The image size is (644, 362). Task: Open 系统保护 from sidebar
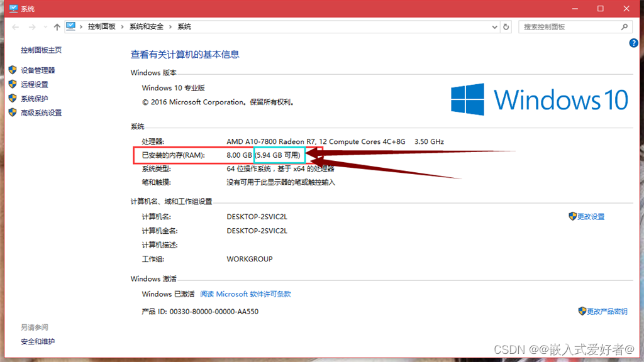pos(35,99)
